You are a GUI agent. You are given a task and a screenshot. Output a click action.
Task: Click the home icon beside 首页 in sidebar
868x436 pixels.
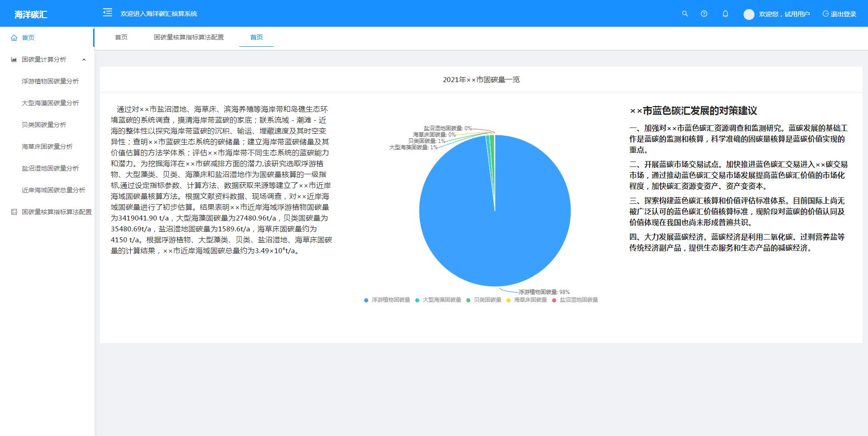point(14,38)
